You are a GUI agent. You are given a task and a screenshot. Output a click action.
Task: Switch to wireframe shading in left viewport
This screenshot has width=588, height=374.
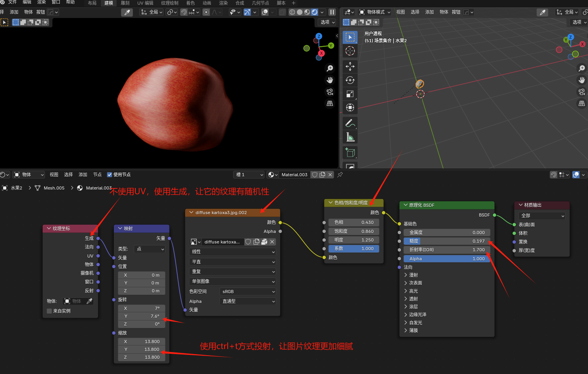[292, 12]
